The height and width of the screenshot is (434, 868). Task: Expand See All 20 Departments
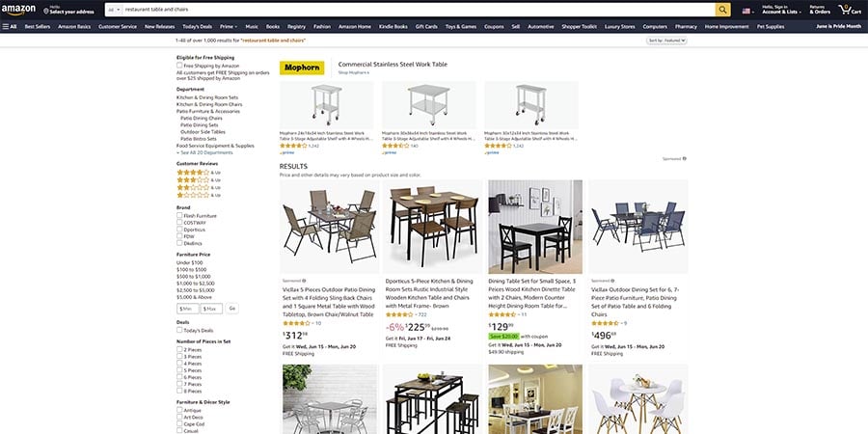point(204,152)
